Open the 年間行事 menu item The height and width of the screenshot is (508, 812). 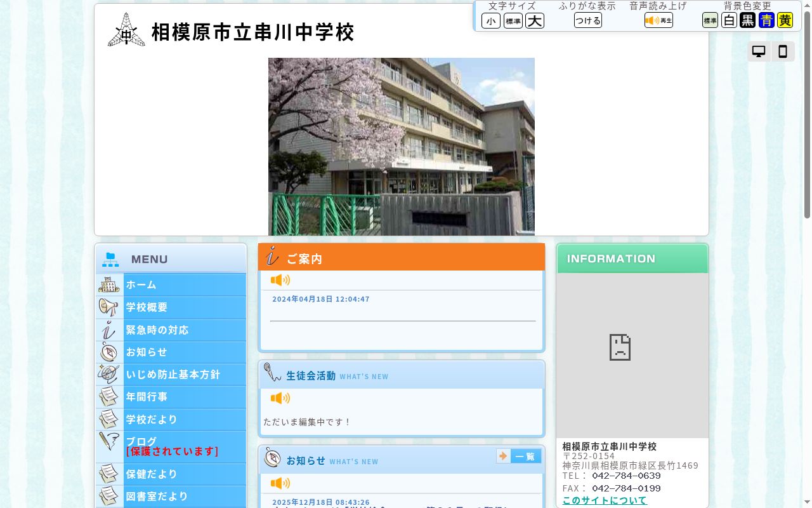pos(171,397)
